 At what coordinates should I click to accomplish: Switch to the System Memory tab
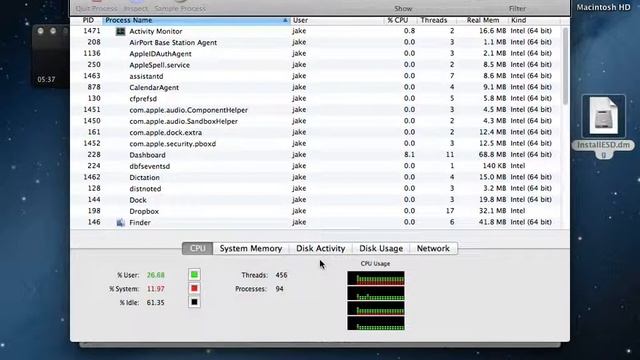coord(251,248)
